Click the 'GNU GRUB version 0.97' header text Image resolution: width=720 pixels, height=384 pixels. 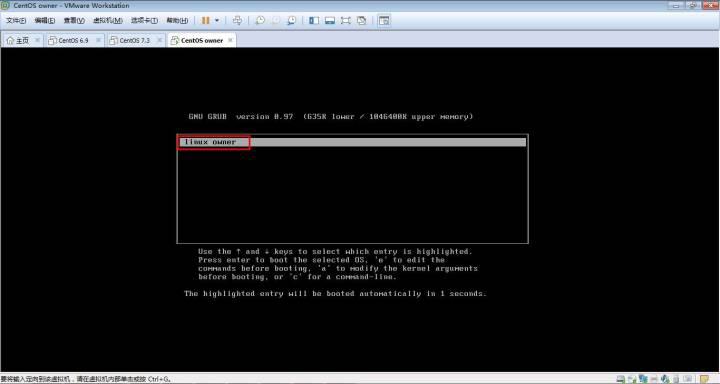[241, 117]
